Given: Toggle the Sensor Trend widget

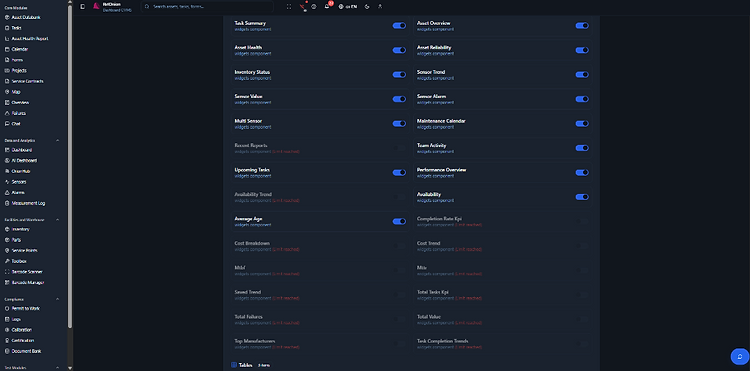Looking at the screenshot, I should [x=582, y=75].
